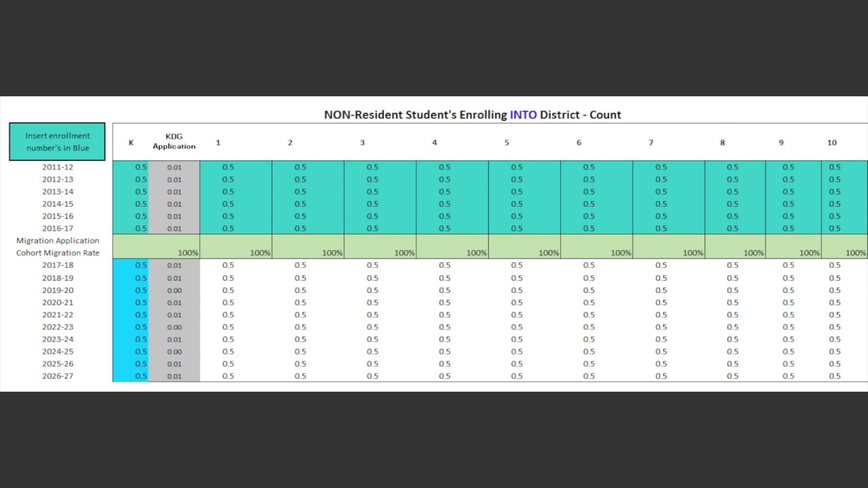Select the 2021-22 row label
This screenshot has height=488, width=868.
(58, 314)
